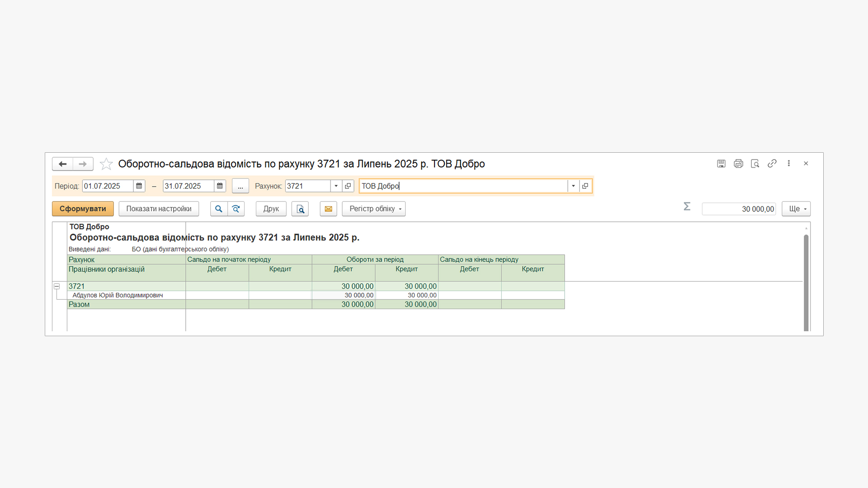Open calendar for end date 31.07.2025
This screenshot has width=868, height=488.
tap(220, 186)
